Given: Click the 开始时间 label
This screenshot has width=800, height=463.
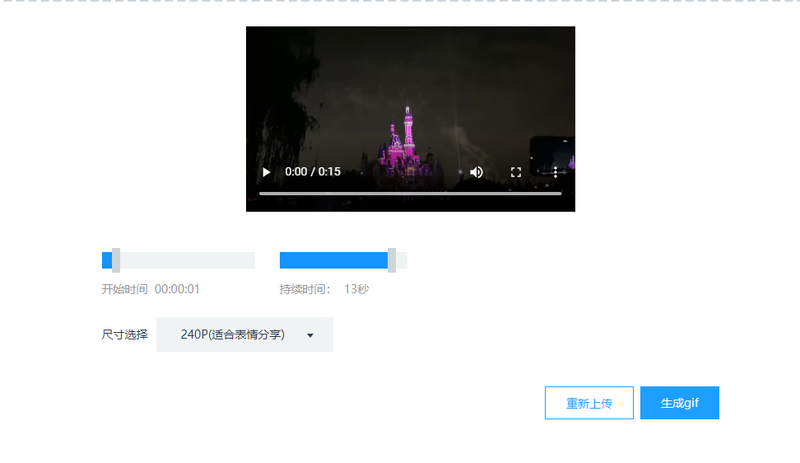Looking at the screenshot, I should [x=124, y=289].
